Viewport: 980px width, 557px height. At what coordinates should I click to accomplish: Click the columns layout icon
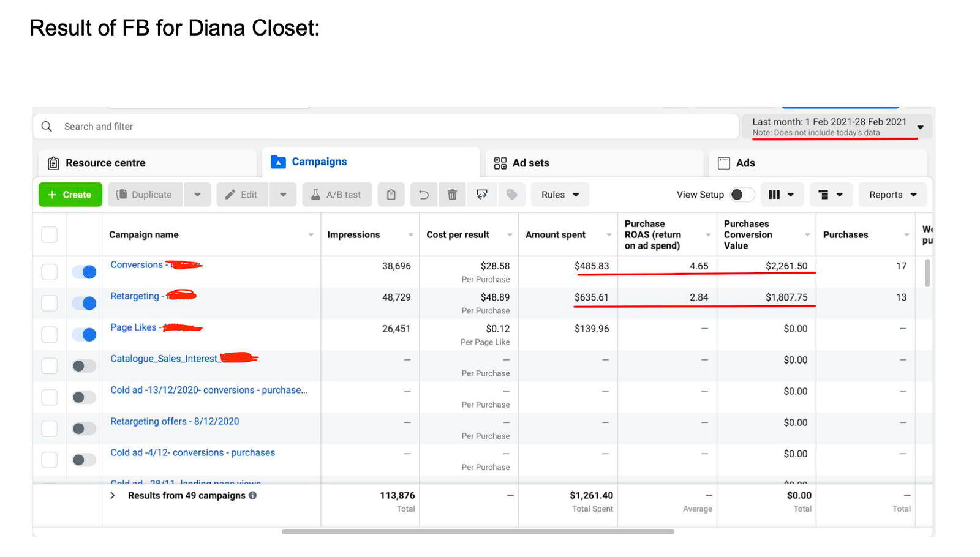[774, 195]
